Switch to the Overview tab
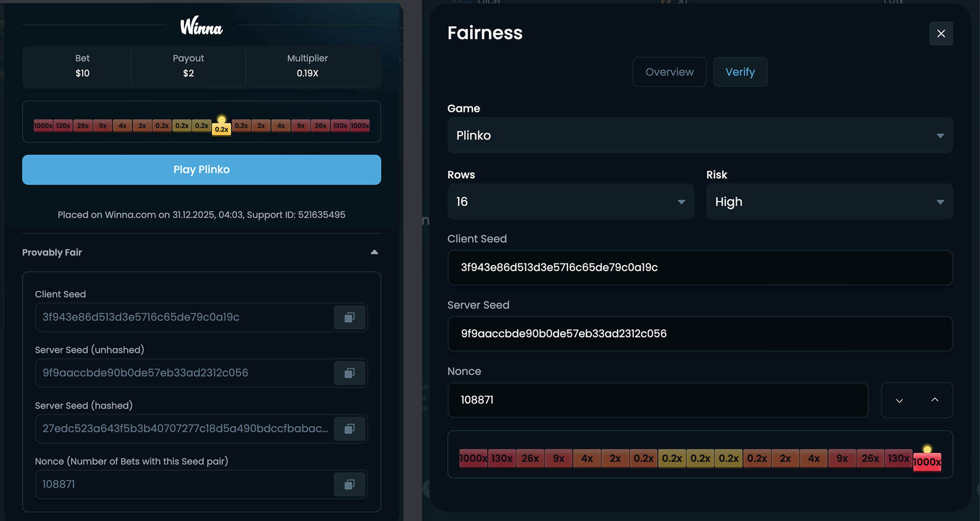 (x=669, y=72)
